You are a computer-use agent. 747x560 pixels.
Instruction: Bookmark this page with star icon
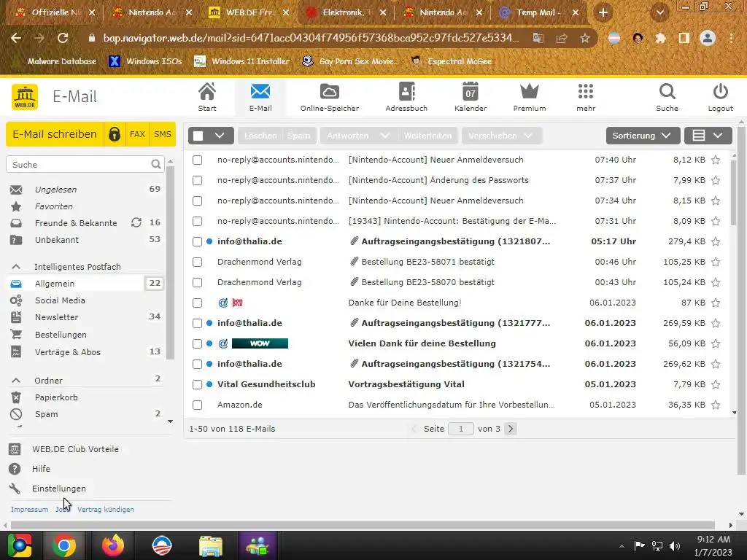click(585, 38)
